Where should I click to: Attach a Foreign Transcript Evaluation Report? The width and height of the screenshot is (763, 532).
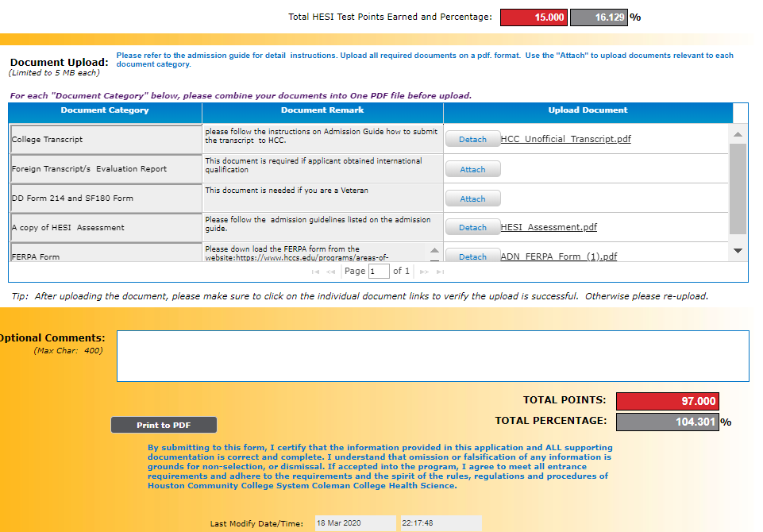click(x=472, y=169)
